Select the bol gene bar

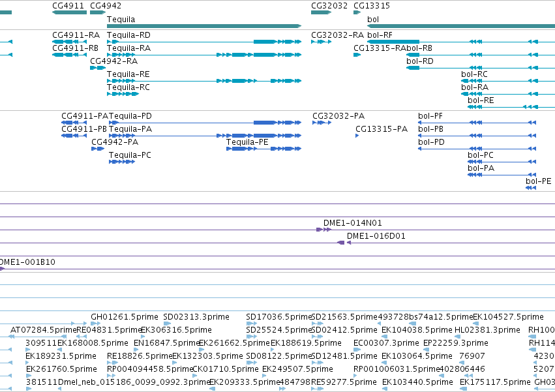point(461,26)
